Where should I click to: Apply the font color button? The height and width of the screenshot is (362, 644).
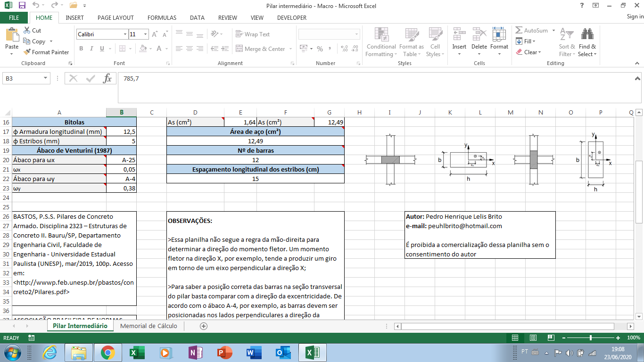pyautogui.click(x=159, y=49)
